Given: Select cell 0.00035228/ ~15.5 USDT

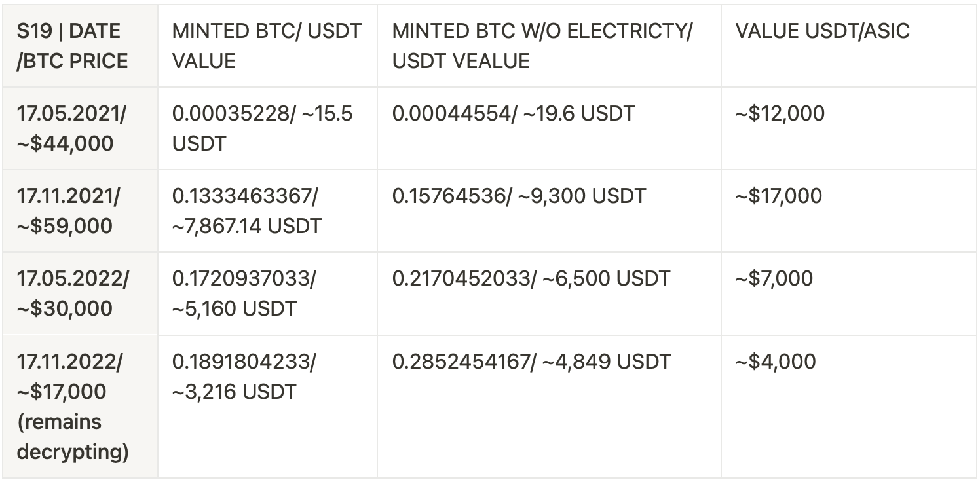Looking at the screenshot, I should point(267,128).
